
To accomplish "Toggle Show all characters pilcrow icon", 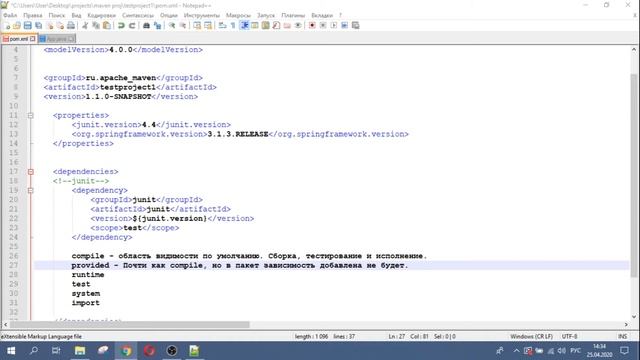I will [233, 26].
